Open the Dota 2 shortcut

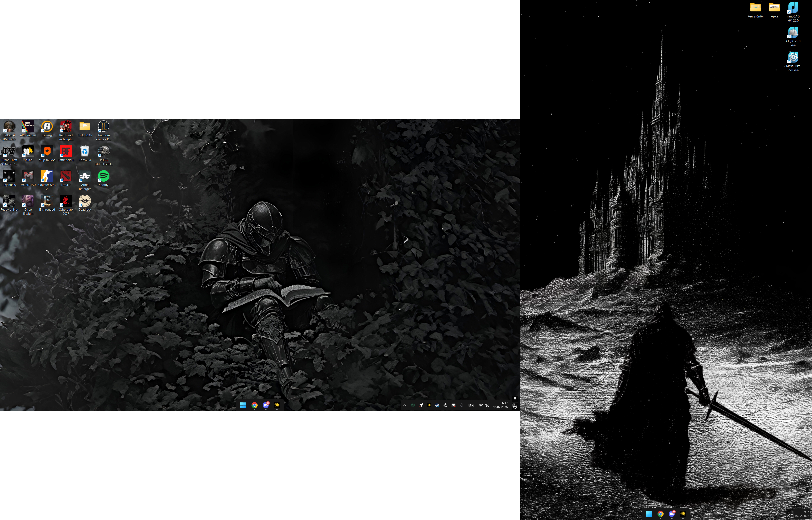(66, 176)
